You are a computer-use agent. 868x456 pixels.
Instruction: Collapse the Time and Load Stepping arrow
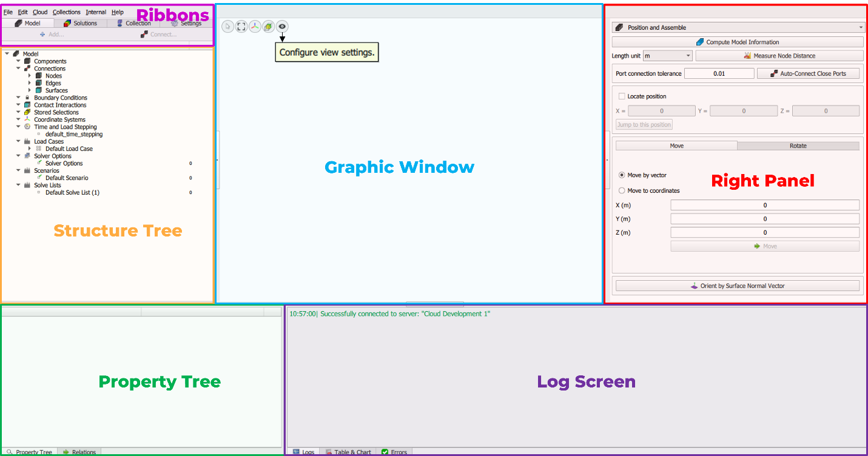coord(18,127)
